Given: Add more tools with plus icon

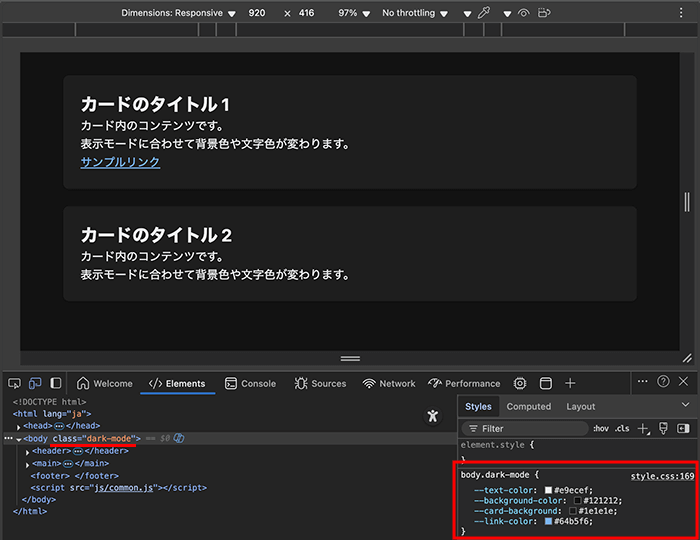Looking at the screenshot, I should point(570,383).
